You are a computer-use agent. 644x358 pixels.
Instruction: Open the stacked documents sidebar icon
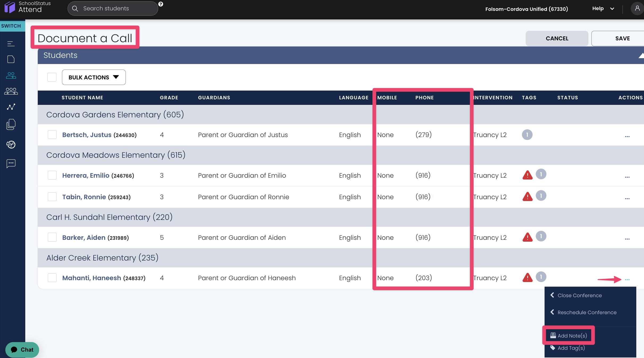(x=11, y=124)
